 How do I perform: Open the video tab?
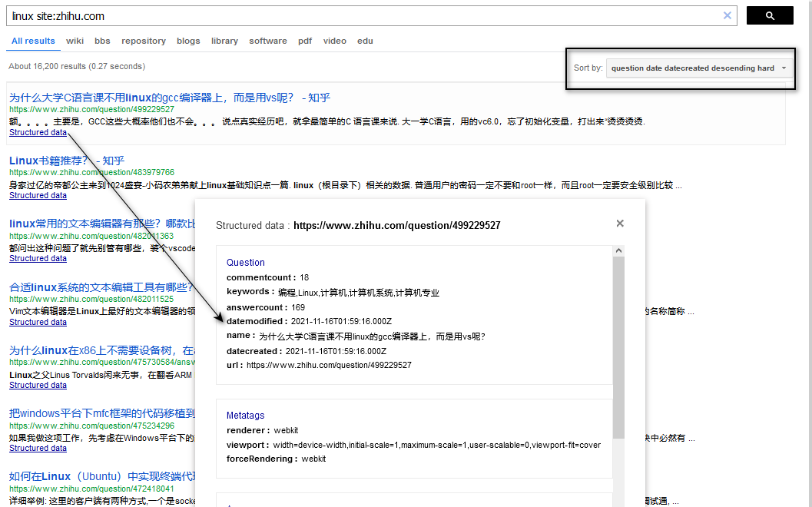(335, 41)
